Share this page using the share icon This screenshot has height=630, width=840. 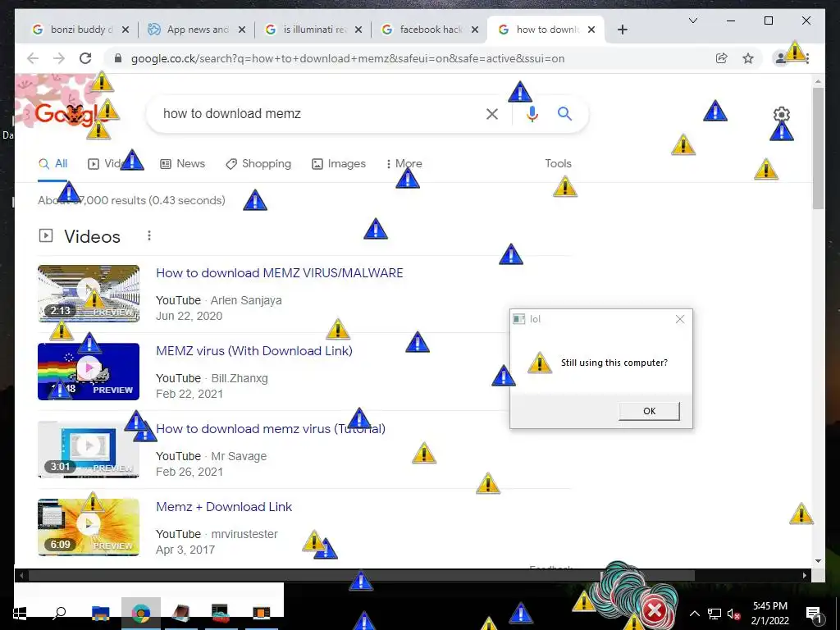pos(722,58)
